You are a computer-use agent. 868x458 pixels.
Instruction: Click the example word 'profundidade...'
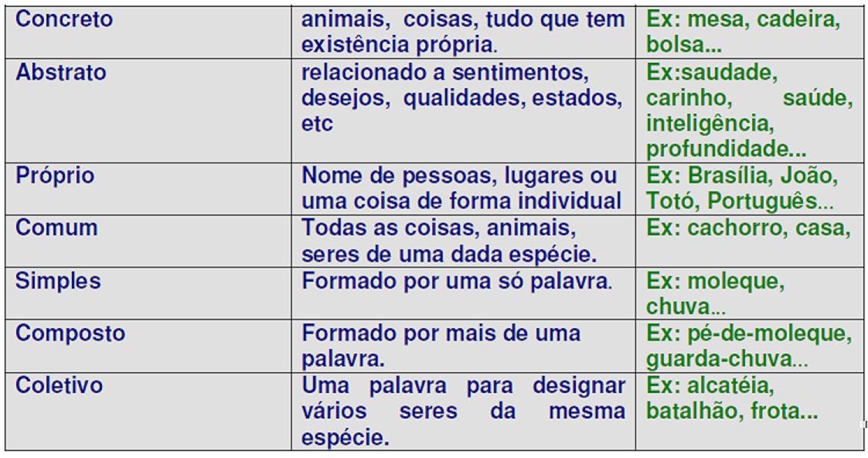point(726,149)
